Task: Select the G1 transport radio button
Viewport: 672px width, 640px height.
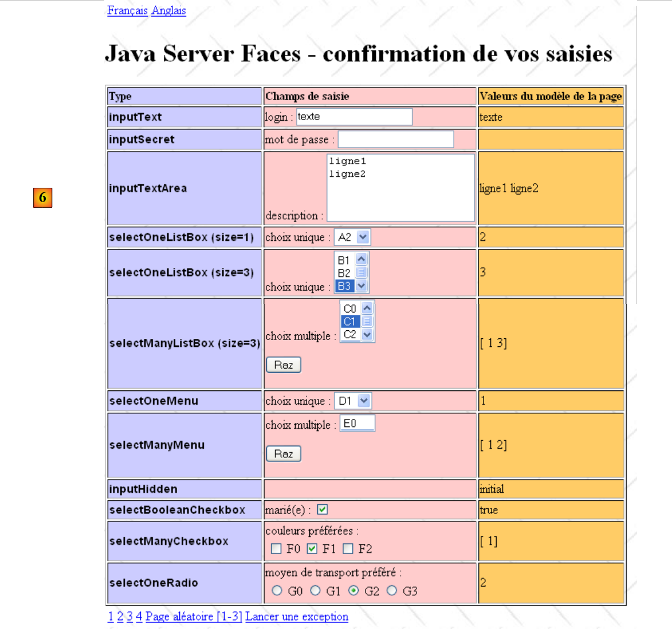Action: click(x=315, y=591)
